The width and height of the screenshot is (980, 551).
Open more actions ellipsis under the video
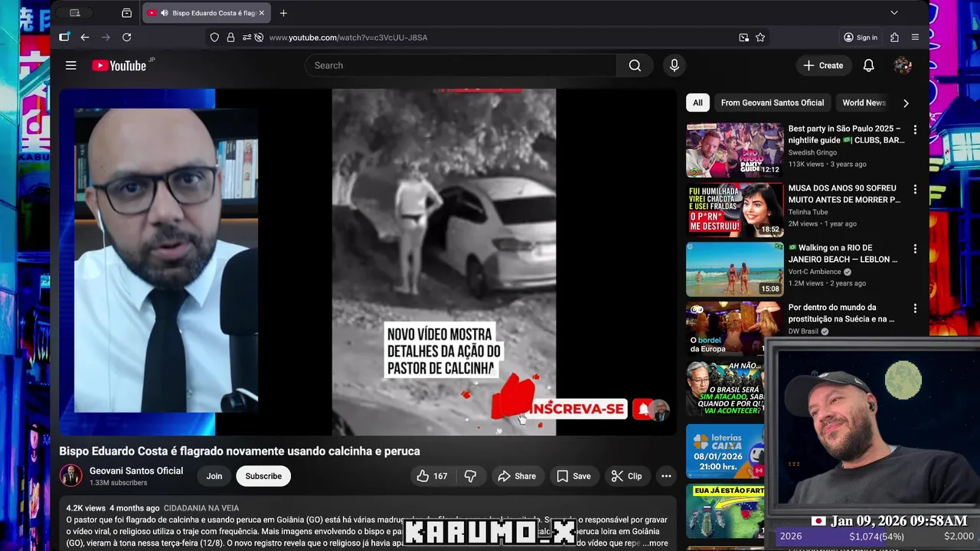(x=666, y=476)
